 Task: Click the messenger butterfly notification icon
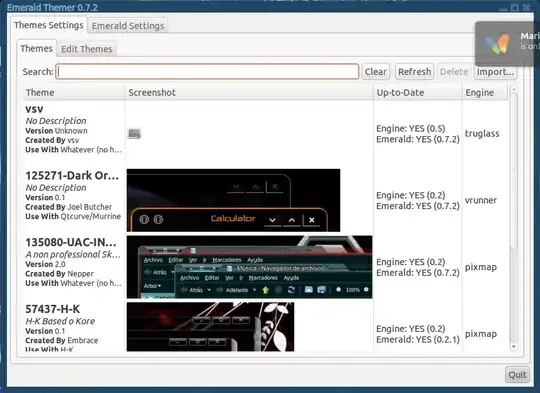pos(497,43)
